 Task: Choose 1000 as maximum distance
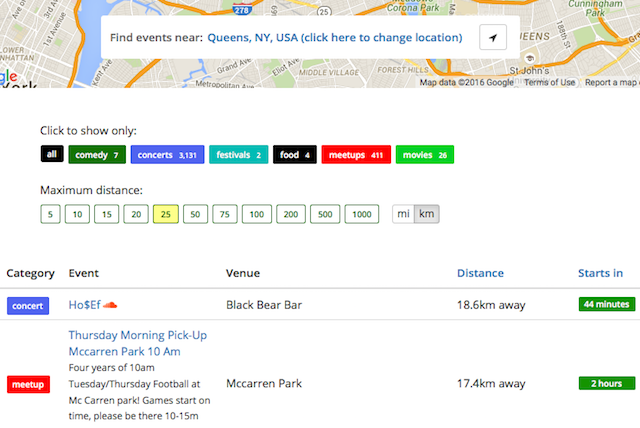[x=363, y=214]
